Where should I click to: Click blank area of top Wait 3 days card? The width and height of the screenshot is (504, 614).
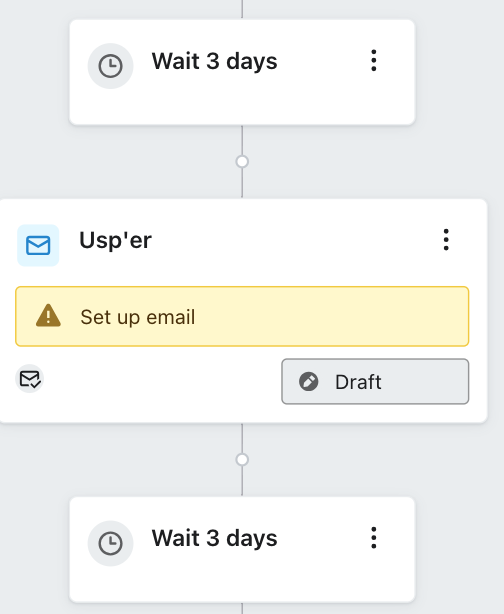242,104
